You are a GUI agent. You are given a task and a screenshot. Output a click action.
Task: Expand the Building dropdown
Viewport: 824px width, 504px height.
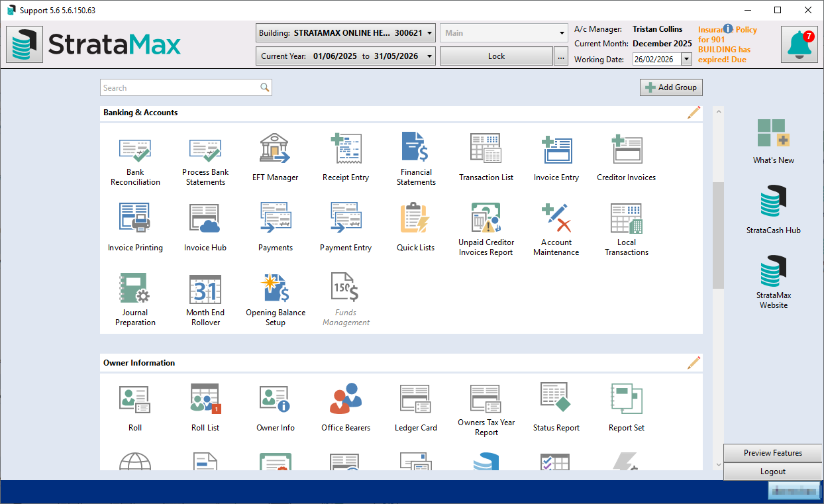[430, 32]
